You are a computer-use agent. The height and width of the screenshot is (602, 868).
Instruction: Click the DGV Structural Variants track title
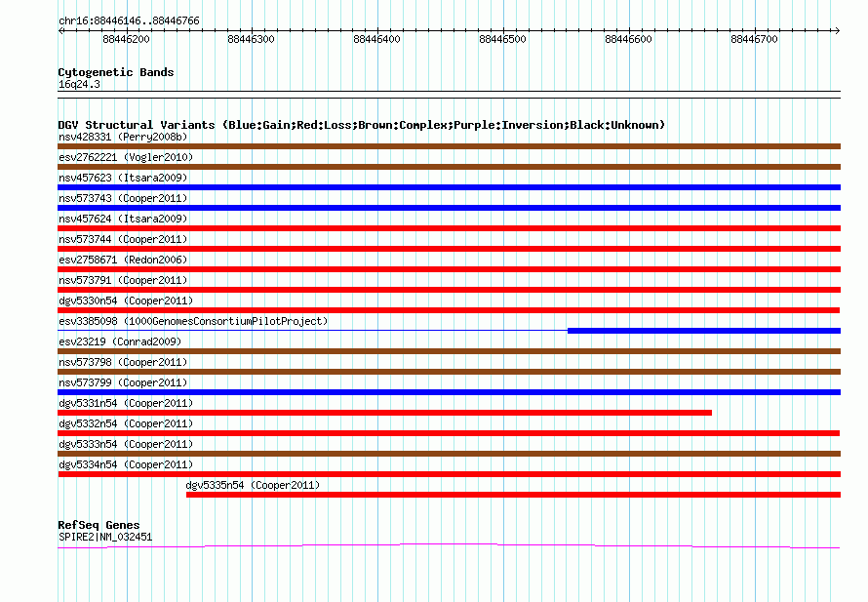click(x=362, y=125)
